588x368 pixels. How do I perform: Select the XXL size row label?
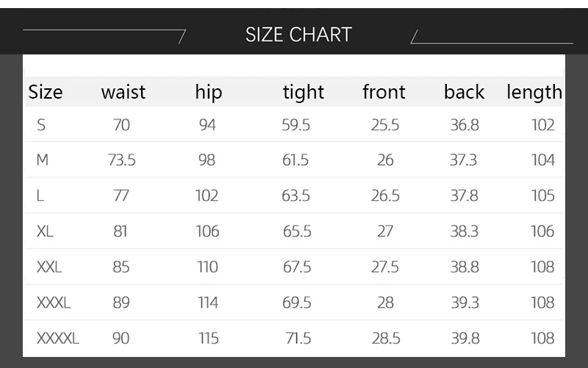pos(49,267)
